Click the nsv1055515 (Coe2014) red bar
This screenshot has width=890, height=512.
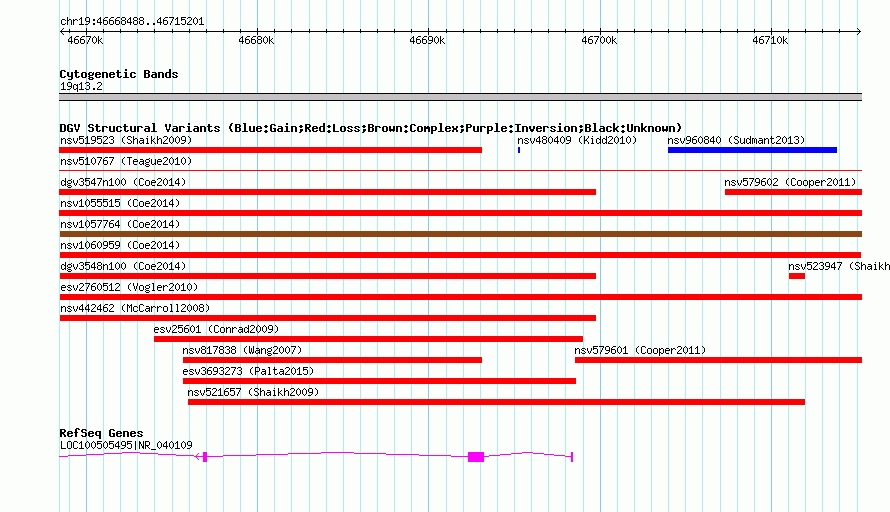(460, 213)
